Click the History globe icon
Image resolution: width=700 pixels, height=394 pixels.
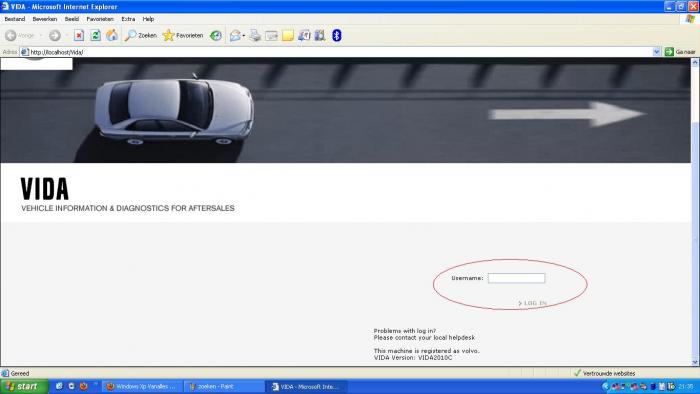(x=216, y=35)
